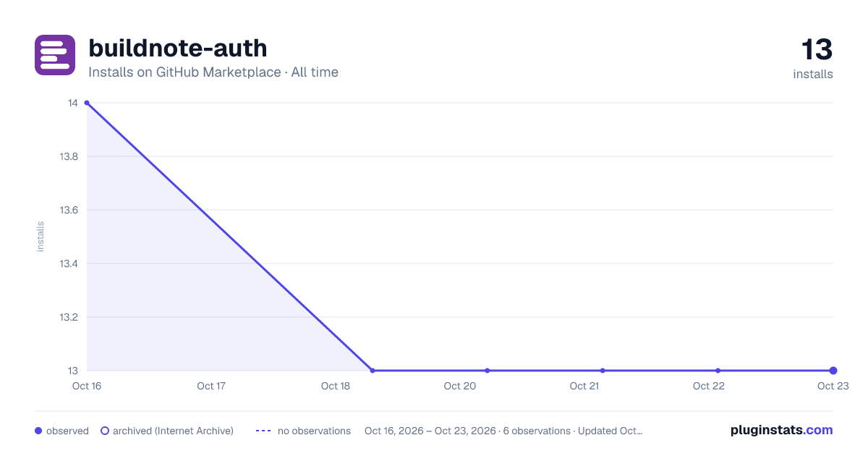Click the data point after Oct 22
The image size is (868, 456).
pos(718,371)
